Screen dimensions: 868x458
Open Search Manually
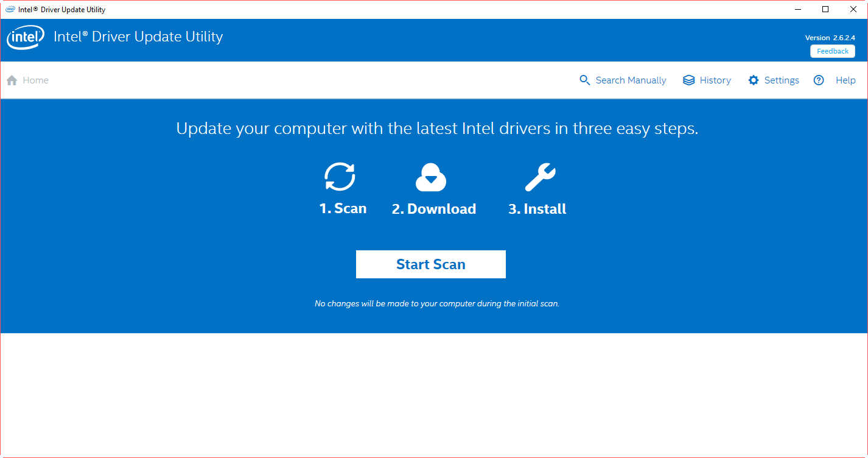click(631, 80)
